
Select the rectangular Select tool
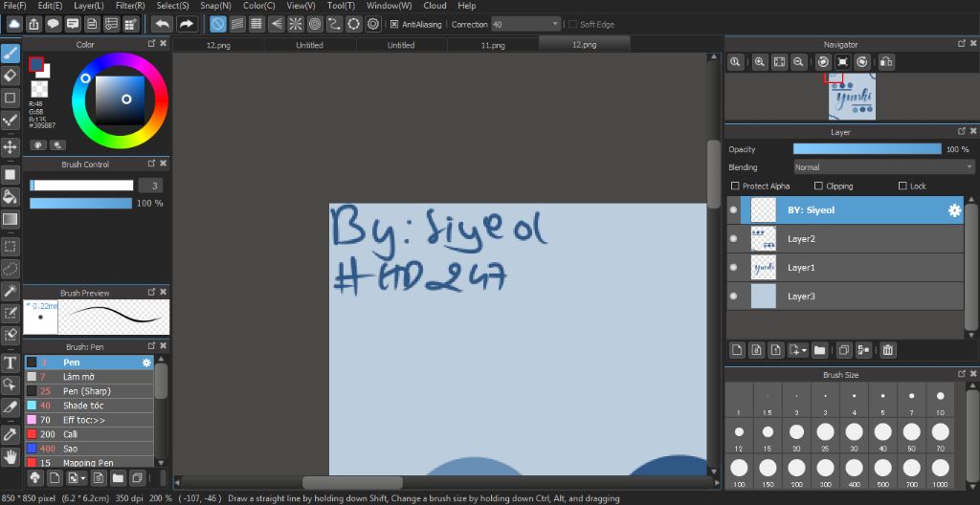11,246
